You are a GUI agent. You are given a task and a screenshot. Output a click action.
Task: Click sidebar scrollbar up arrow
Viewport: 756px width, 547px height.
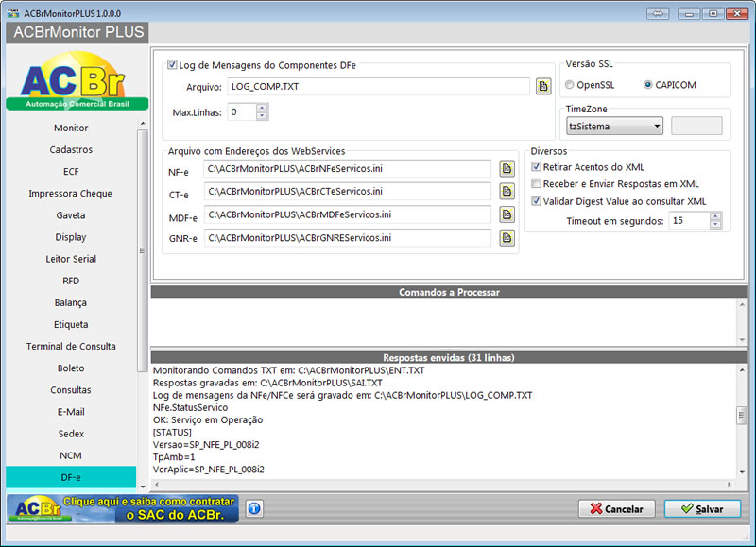(143, 124)
